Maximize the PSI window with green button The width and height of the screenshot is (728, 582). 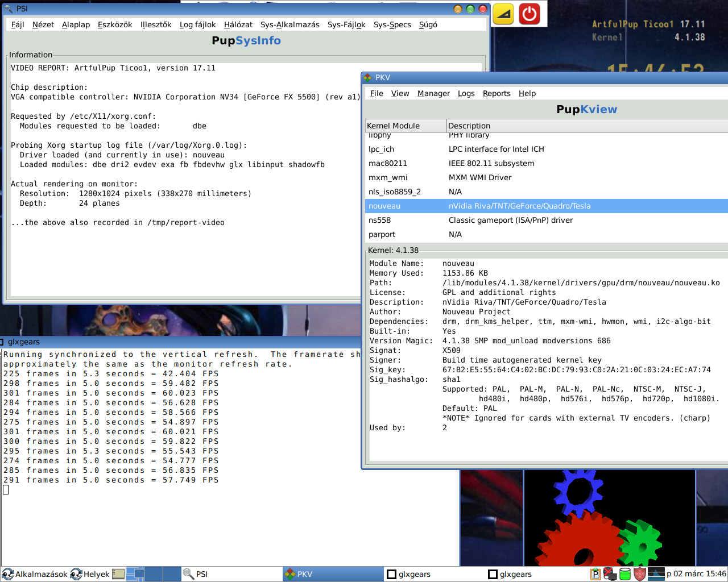tap(470, 9)
